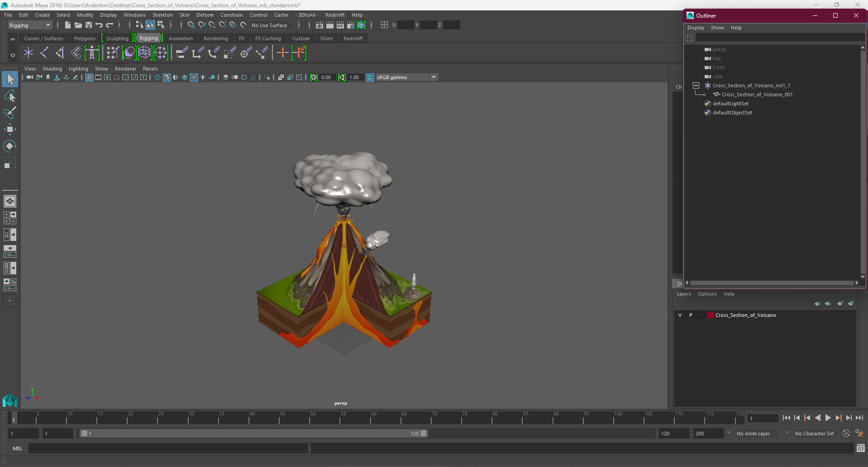The width and height of the screenshot is (868, 467).
Task: Go to the end of playback range
Action: point(859,418)
